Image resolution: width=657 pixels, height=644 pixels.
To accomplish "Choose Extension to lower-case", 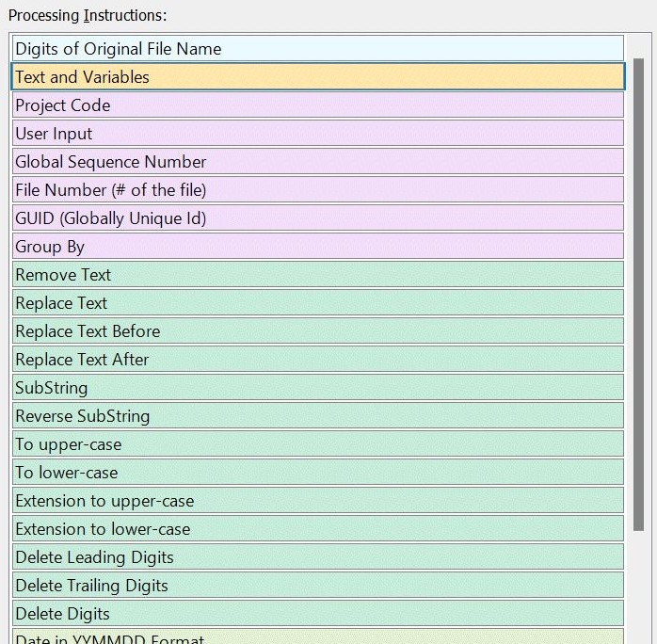I will 318,528.
